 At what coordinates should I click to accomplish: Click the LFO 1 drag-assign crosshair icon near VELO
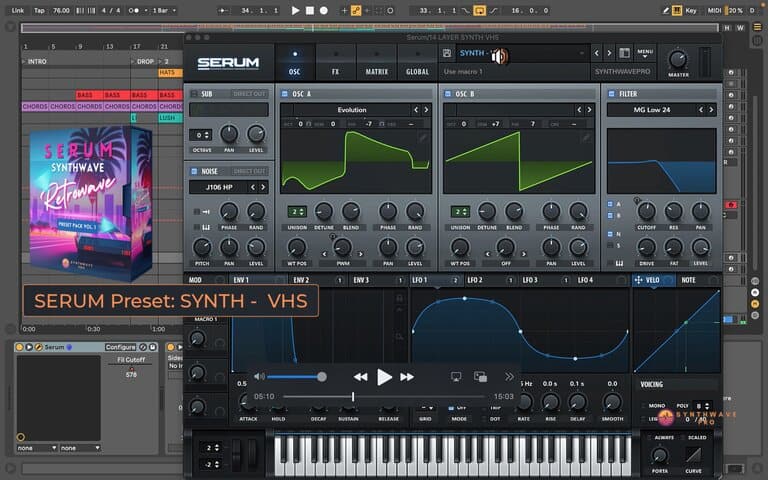click(x=638, y=280)
